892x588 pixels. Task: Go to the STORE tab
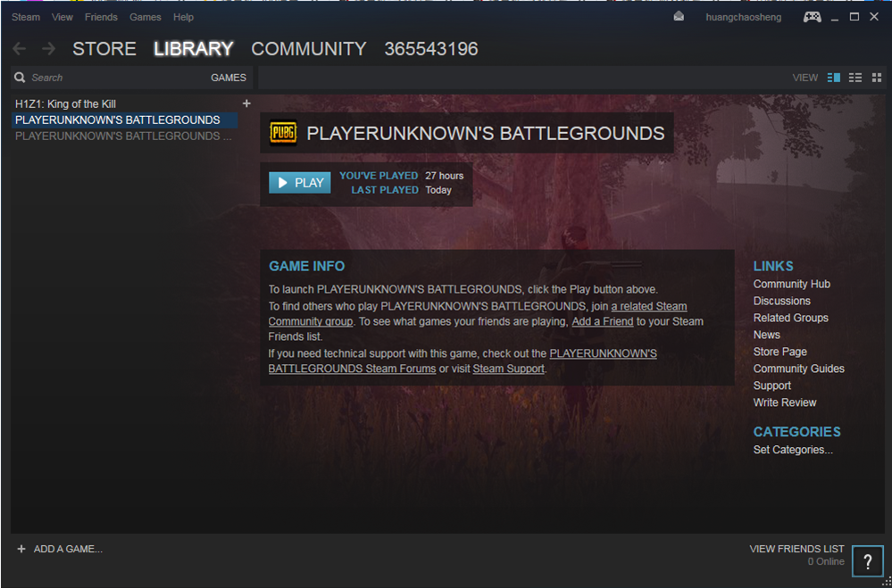(104, 49)
